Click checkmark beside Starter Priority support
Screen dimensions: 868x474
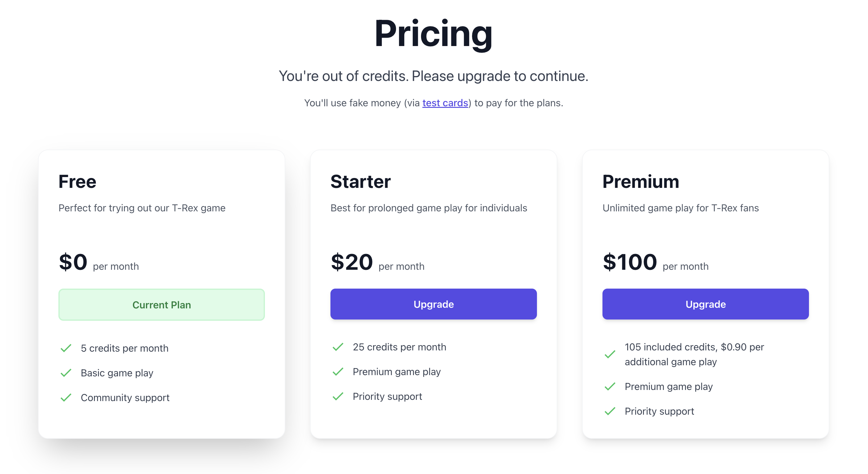pyautogui.click(x=338, y=396)
